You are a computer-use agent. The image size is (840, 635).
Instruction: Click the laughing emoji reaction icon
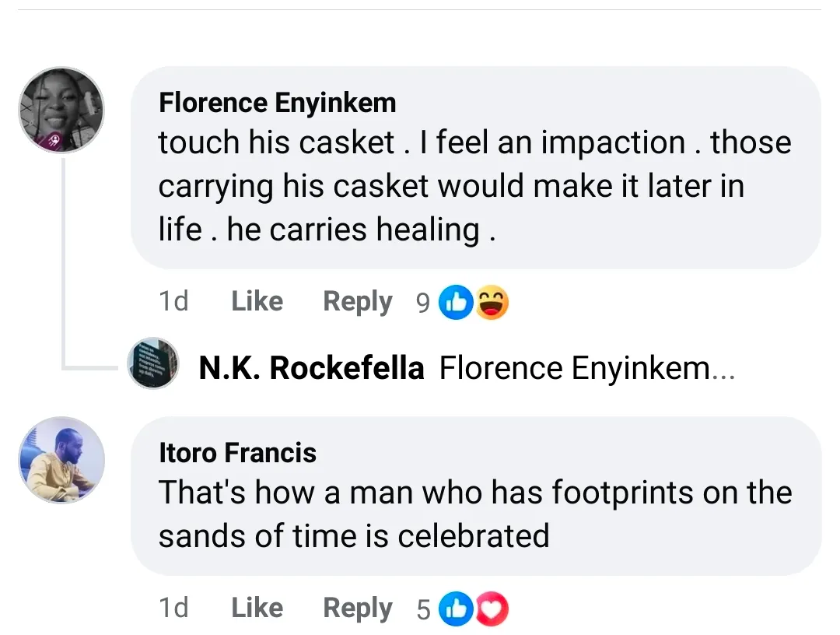click(x=492, y=303)
